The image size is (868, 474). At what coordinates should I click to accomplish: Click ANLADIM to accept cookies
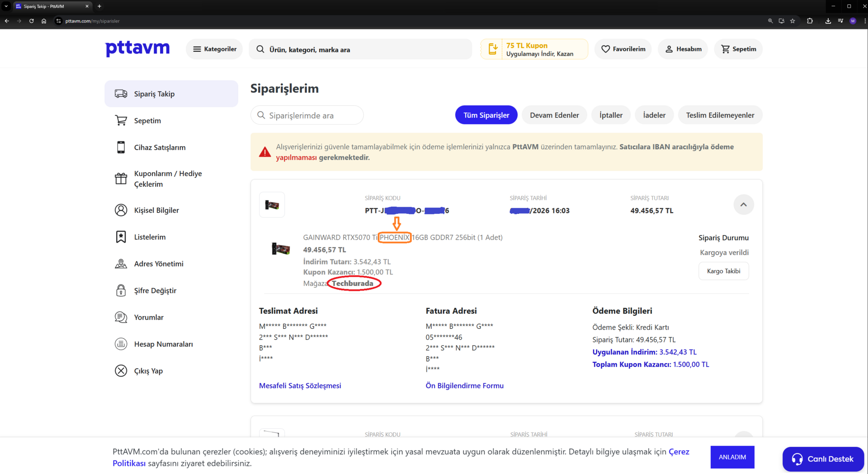click(732, 457)
